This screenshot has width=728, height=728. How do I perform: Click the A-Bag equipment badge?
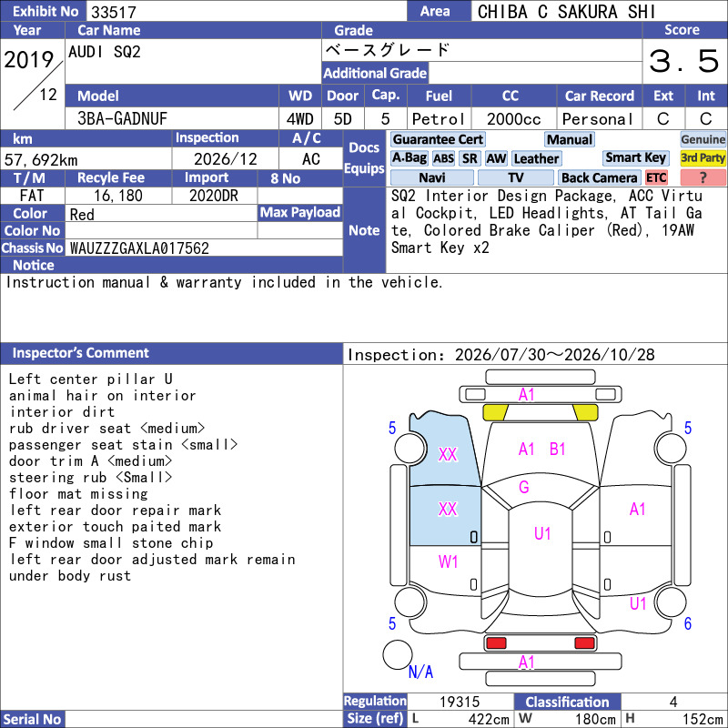[x=409, y=158]
